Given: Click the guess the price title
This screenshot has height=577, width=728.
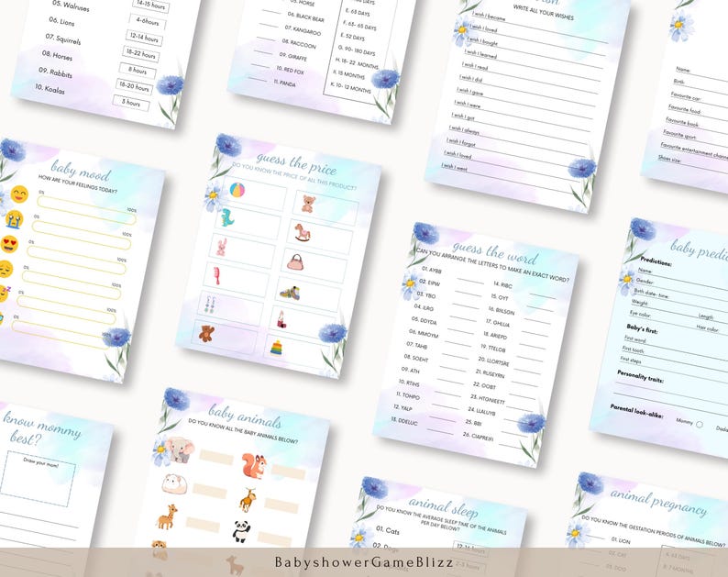Looking at the screenshot, I should pos(296,163).
